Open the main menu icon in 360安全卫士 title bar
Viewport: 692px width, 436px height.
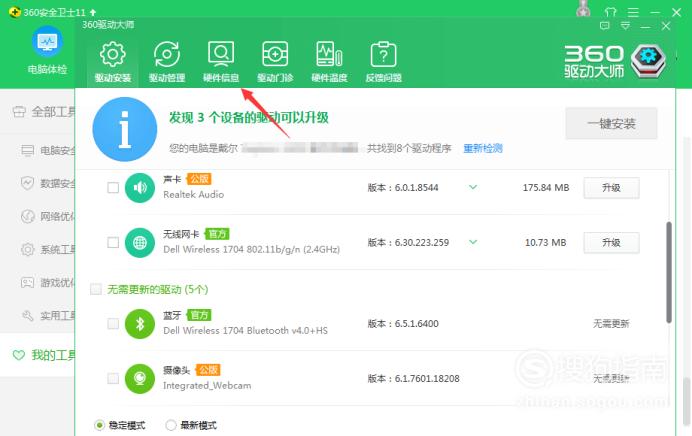[633, 12]
